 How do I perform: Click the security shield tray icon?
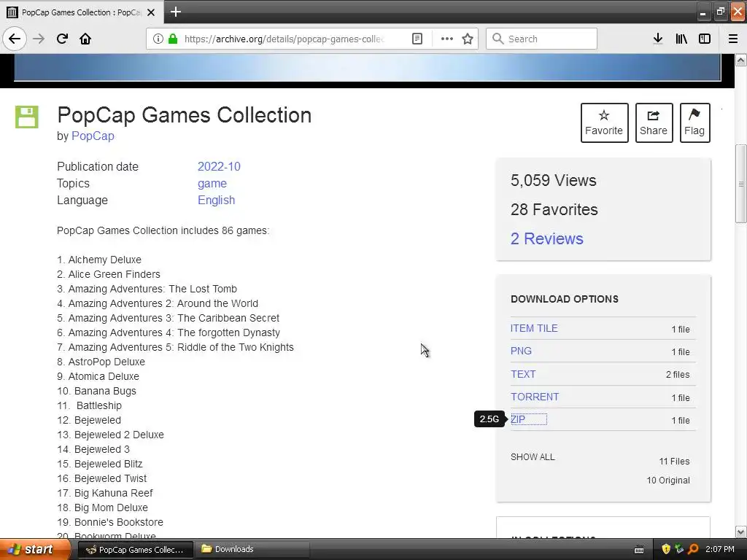(666, 549)
